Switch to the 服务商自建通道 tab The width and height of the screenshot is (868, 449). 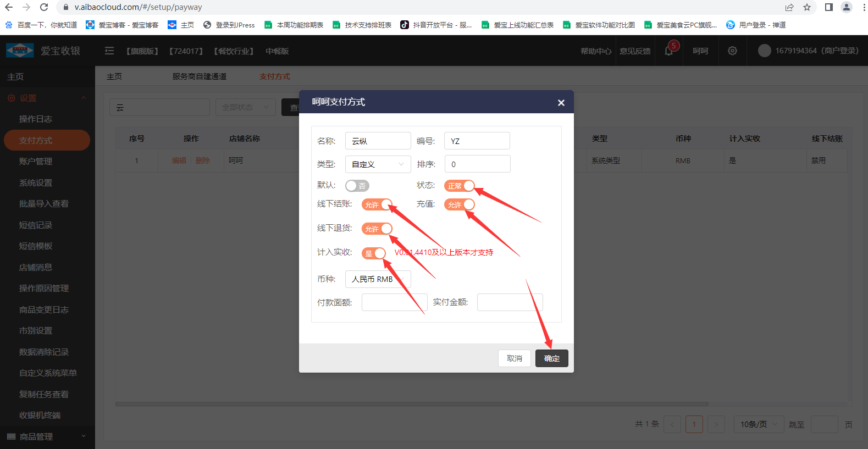click(x=199, y=76)
